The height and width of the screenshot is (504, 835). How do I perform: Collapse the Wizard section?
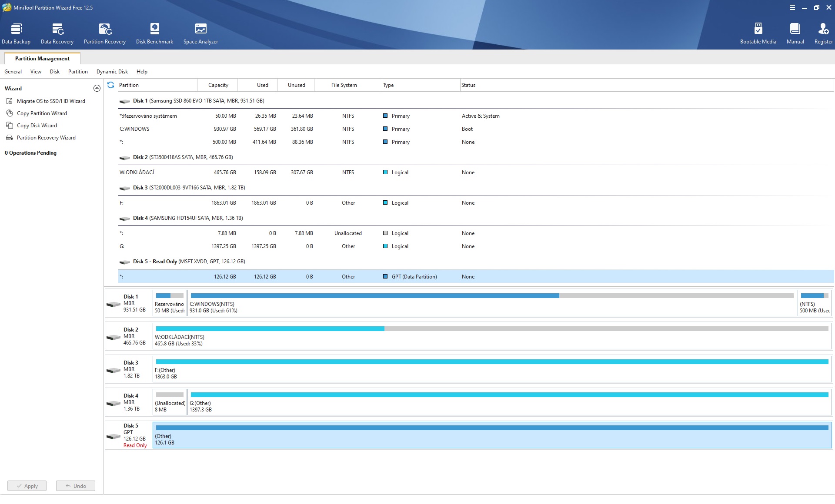coord(97,88)
